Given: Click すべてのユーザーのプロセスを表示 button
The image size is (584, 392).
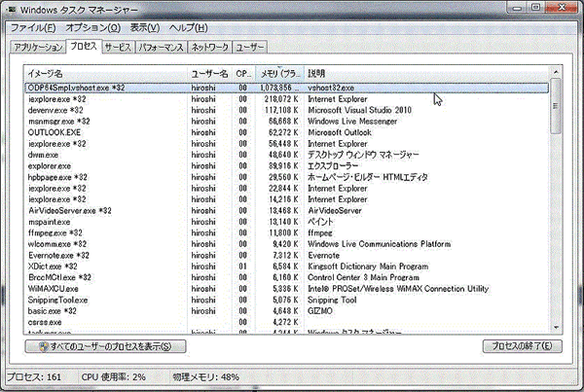Looking at the screenshot, I should tap(105, 346).
